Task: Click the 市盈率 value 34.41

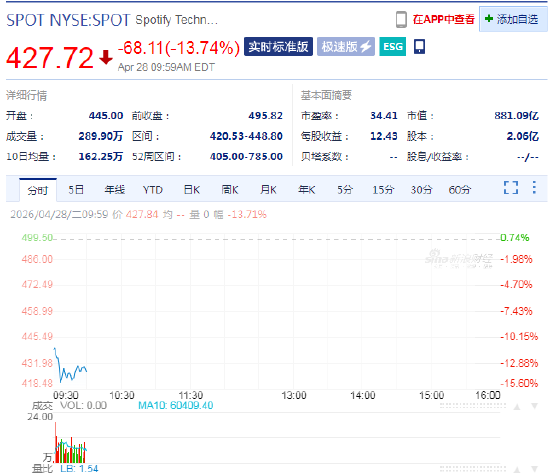Action: point(384,115)
